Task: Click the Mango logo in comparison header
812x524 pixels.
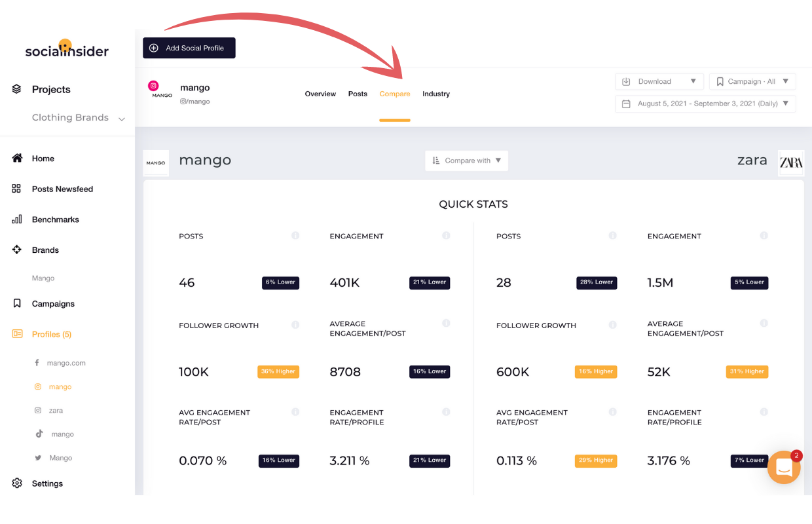Action: tap(156, 163)
